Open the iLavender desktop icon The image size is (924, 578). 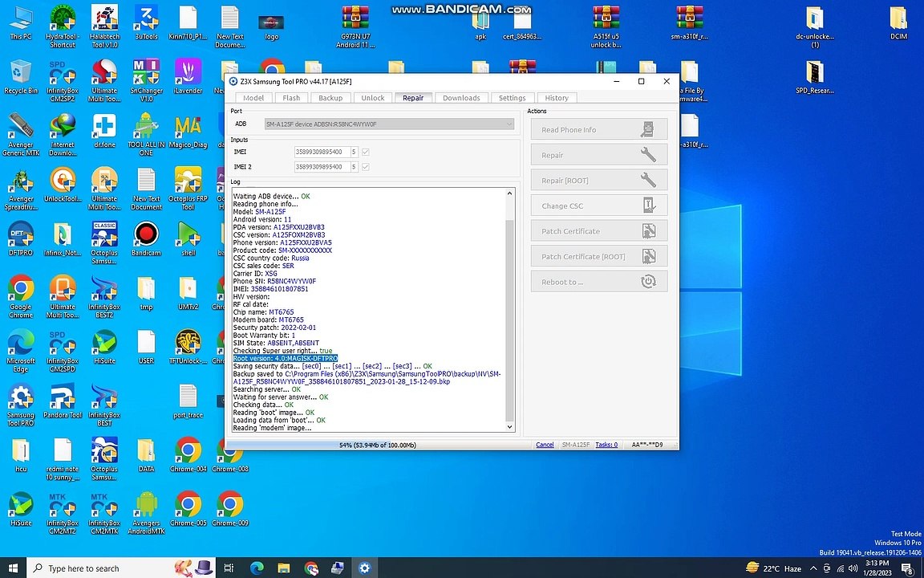[188, 77]
